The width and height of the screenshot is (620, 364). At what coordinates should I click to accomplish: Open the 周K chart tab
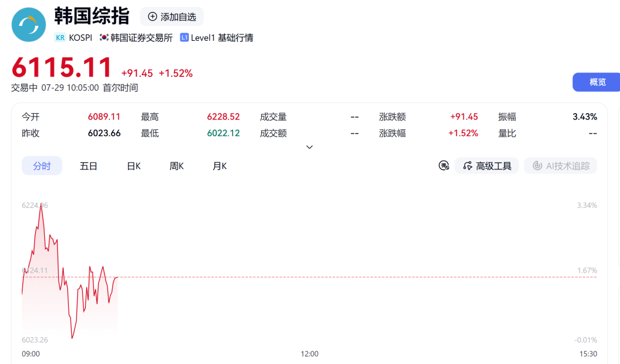click(176, 166)
